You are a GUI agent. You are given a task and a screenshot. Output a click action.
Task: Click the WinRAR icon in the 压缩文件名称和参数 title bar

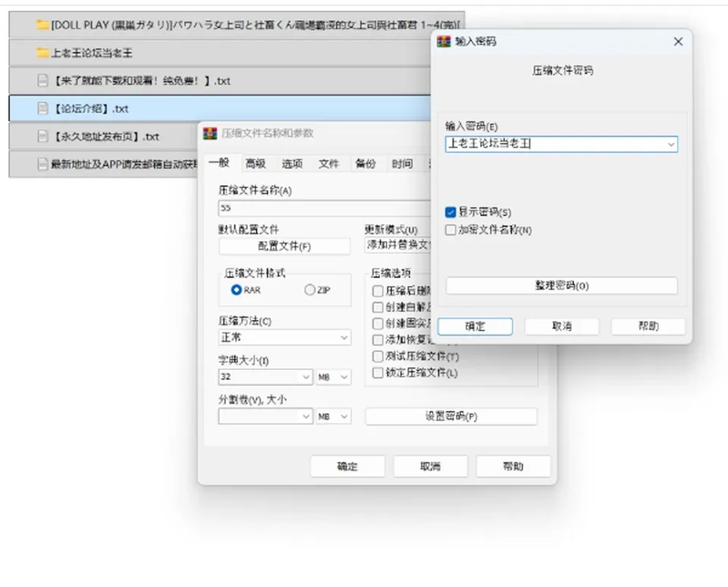point(210,133)
